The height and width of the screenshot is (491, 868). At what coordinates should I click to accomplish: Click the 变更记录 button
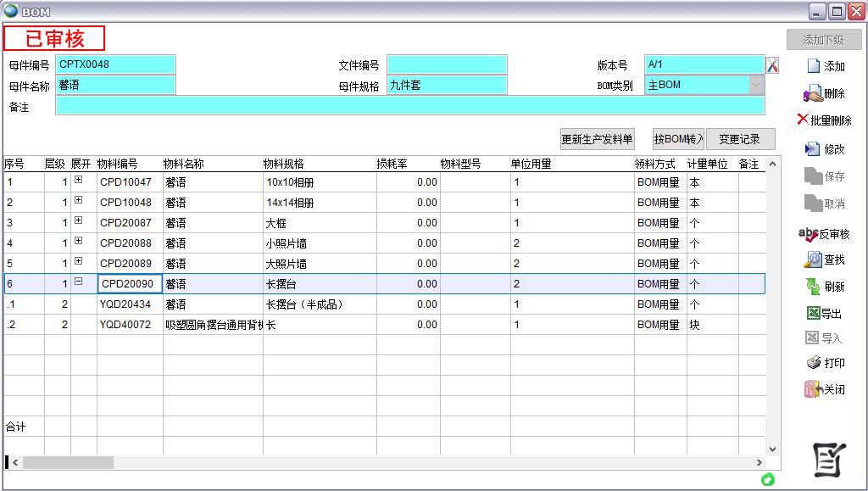(740, 139)
